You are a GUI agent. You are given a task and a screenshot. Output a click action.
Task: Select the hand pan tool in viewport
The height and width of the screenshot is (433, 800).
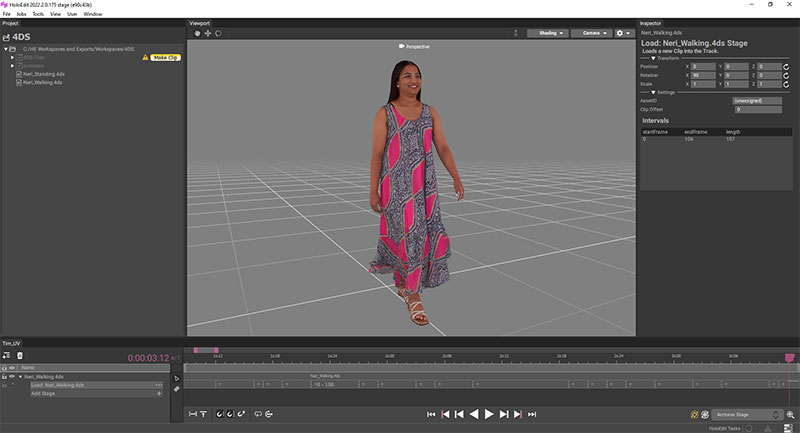click(198, 33)
